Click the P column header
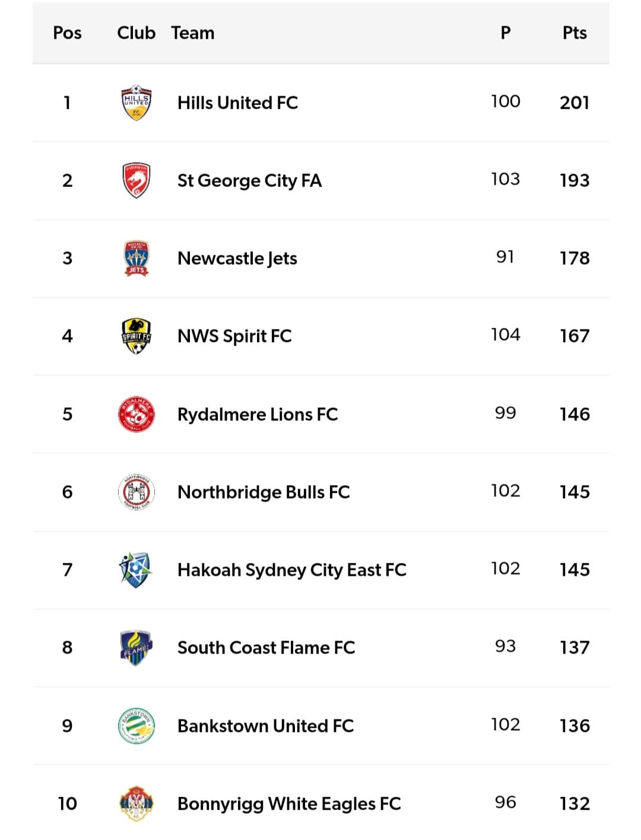Screen dimensions: 641x840 click(x=505, y=33)
